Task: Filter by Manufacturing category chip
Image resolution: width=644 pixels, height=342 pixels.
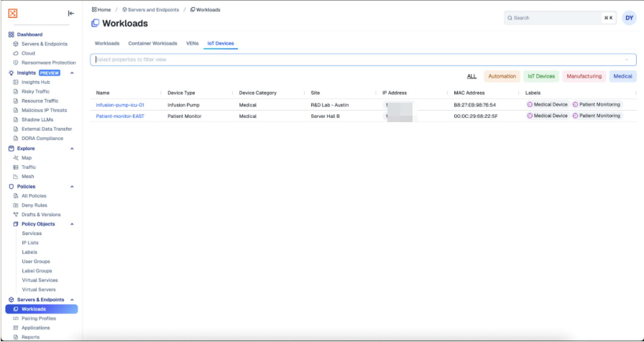Action: click(x=584, y=76)
